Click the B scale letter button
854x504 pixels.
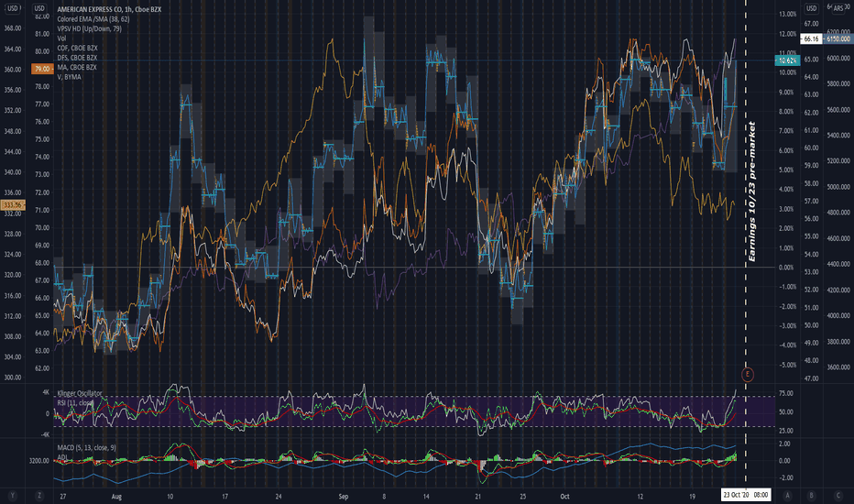click(x=812, y=496)
